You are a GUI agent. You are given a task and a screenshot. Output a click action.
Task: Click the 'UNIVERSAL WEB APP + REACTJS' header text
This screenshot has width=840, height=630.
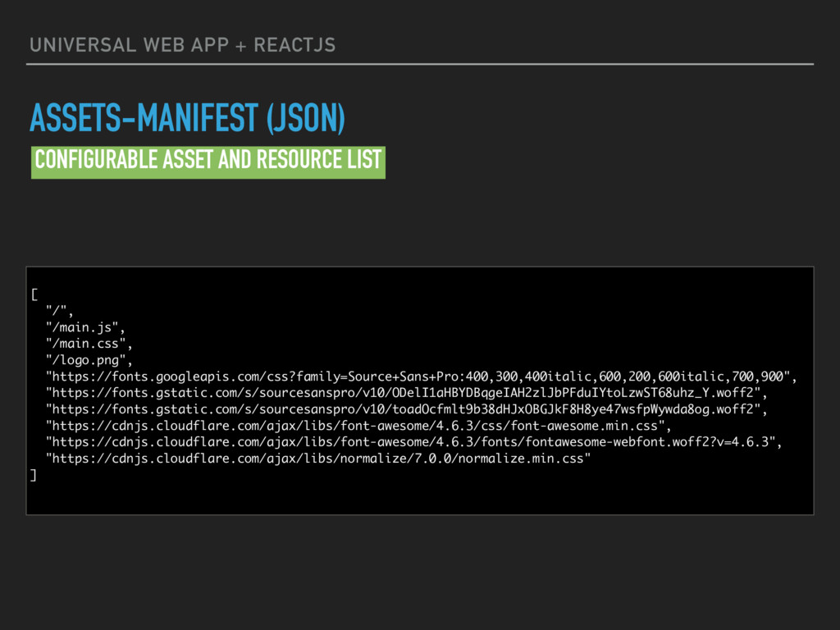[183, 45]
